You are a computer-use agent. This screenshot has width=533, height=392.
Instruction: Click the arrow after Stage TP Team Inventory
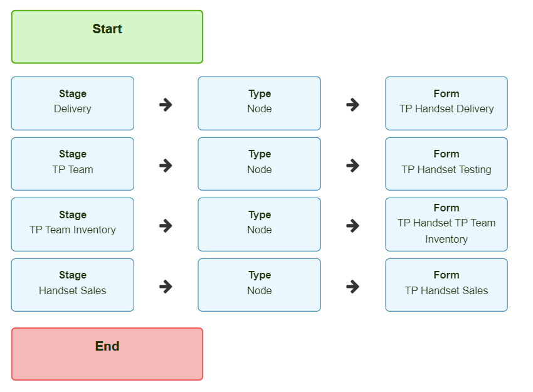coord(166,226)
